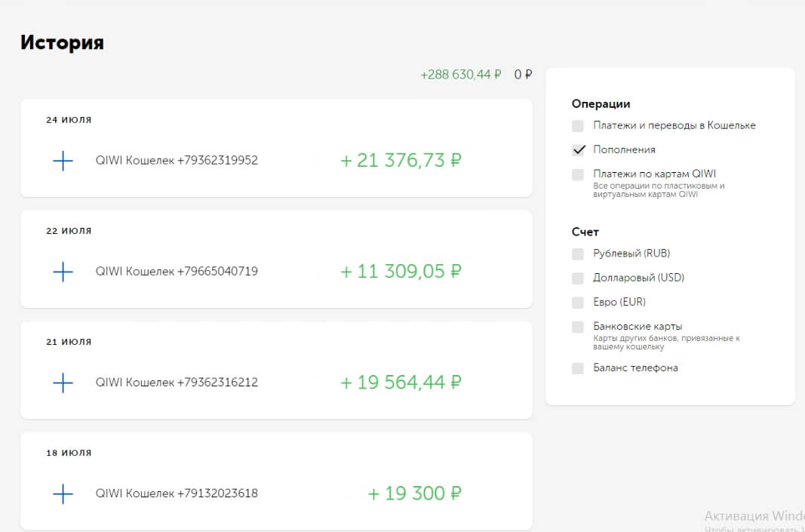The image size is (805, 532).
Task: Open transaction from QIWI Кошелек +79362316212
Action: [177, 383]
